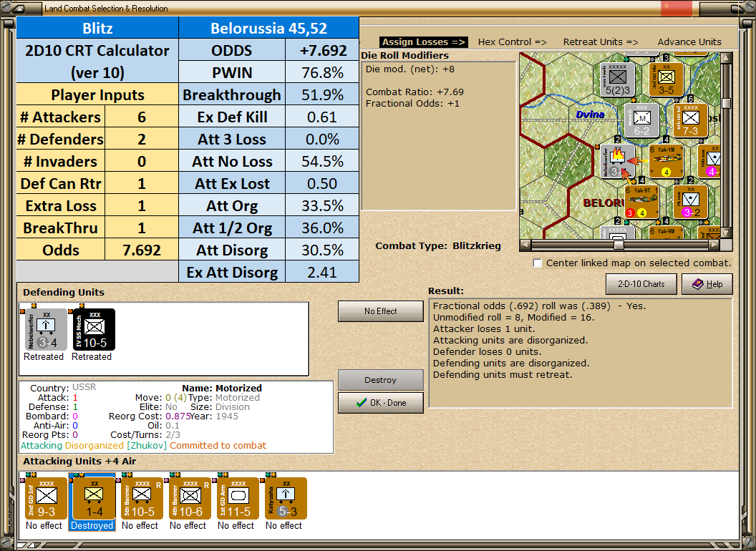Click the 6-2 Munich militia counter on the map
The image size is (756, 551).
point(641,120)
